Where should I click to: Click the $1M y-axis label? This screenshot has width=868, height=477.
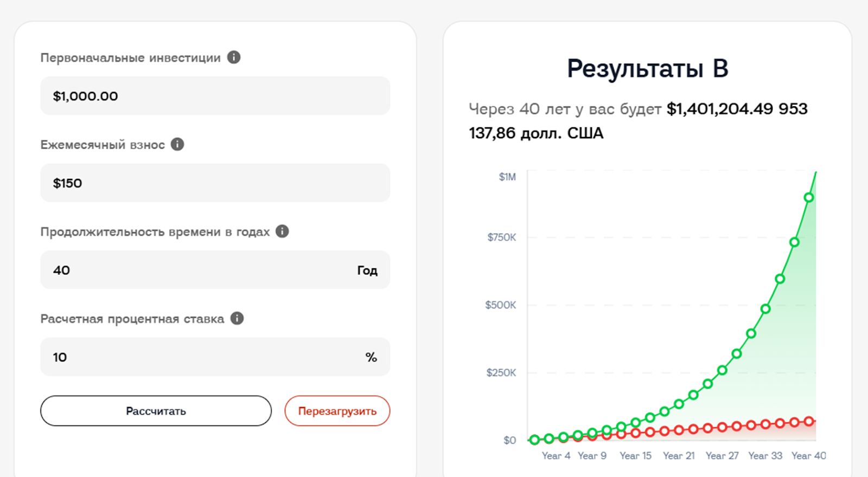507,177
